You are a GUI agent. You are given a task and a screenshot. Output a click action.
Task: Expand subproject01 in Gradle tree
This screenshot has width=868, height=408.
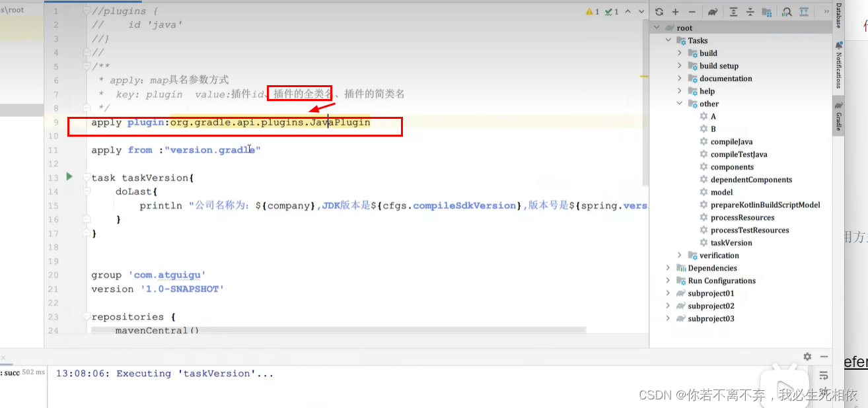(669, 293)
